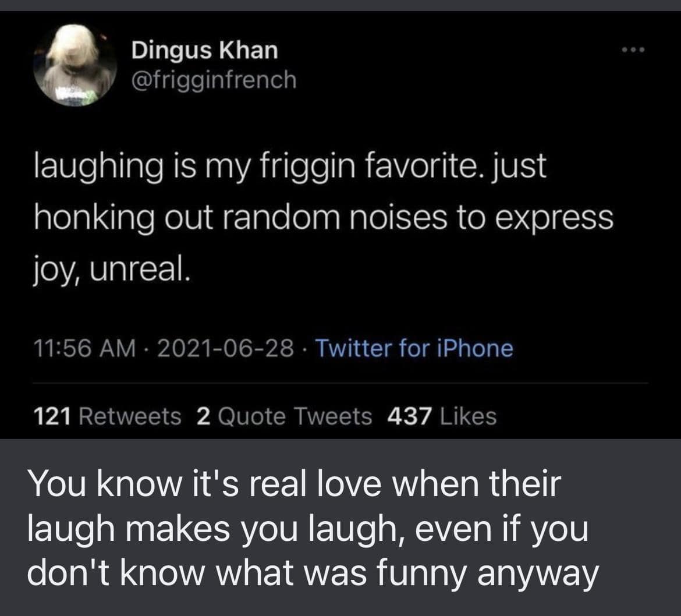Click the "honking out random noises" line
Image resolution: width=681 pixels, height=616 pixels.
pyautogui.click(x=324, y=218)
